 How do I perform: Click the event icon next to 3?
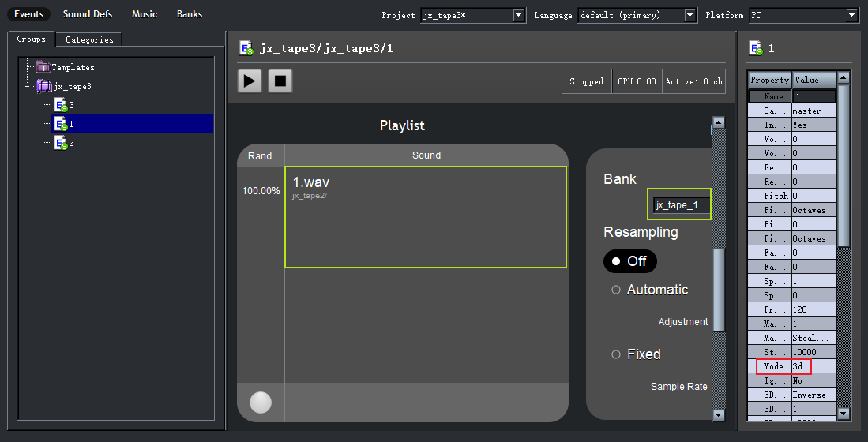click(x=60, y=105)
